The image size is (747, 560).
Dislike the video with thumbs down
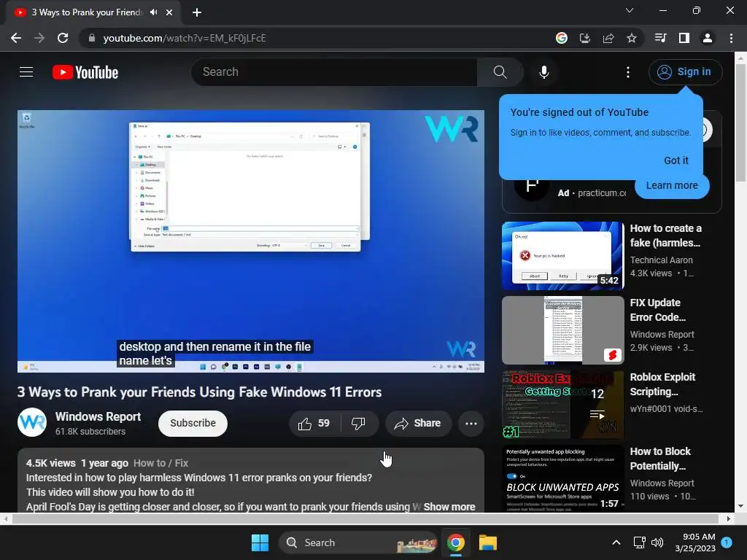(358, 424)
